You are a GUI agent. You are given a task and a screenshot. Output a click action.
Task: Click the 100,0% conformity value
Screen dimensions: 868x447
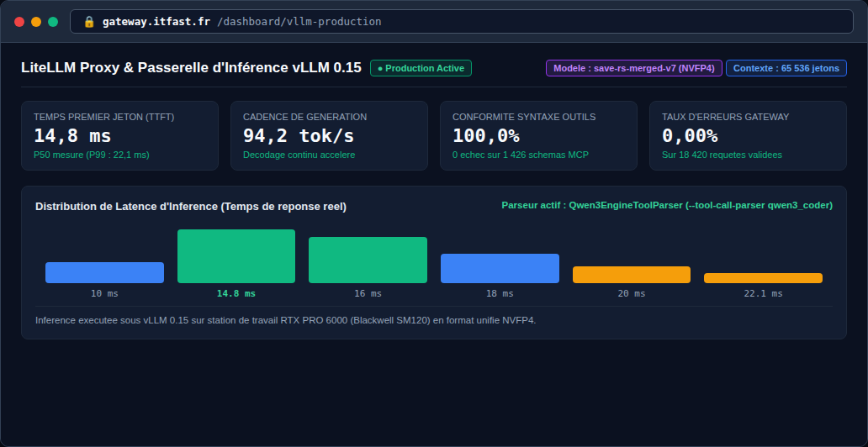click(485, 135)
